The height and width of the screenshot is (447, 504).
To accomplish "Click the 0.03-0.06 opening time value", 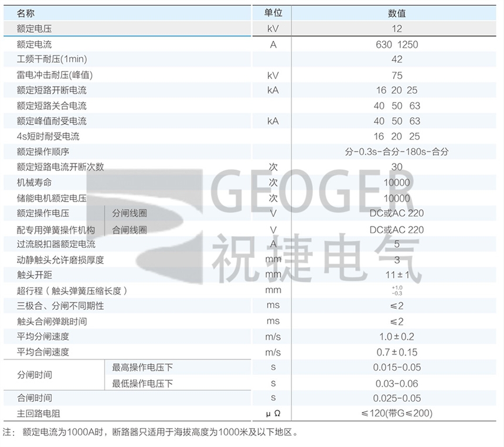I will tap(397, 383).
